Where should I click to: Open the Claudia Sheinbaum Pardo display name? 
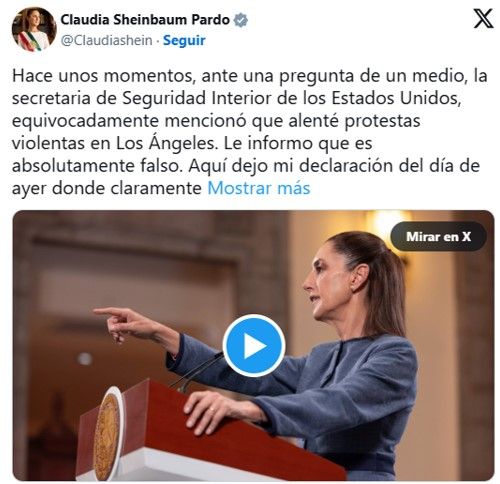tap(145, 20)
